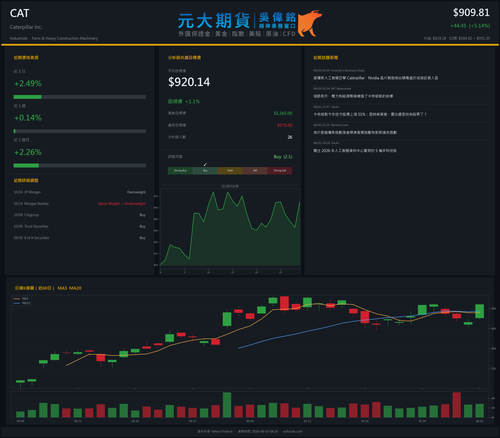Click the +1.1% upside value

pyautogui.click(x=193, y=101)
